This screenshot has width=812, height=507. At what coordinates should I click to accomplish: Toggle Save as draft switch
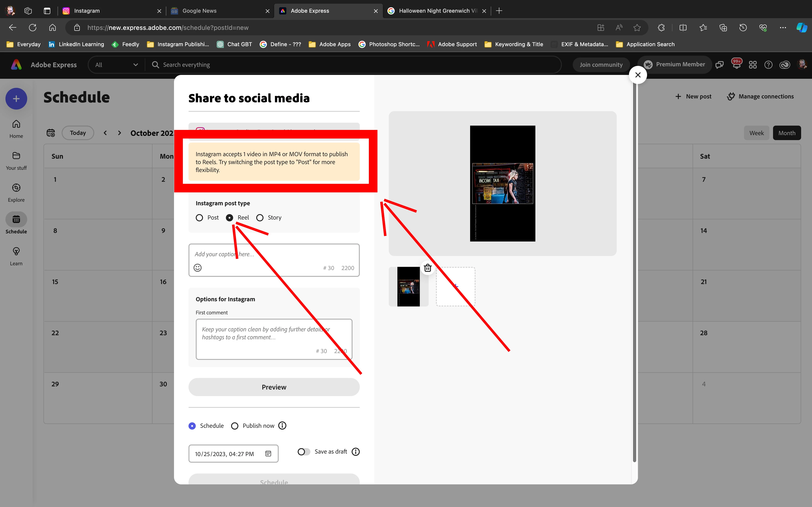point(304,452)
